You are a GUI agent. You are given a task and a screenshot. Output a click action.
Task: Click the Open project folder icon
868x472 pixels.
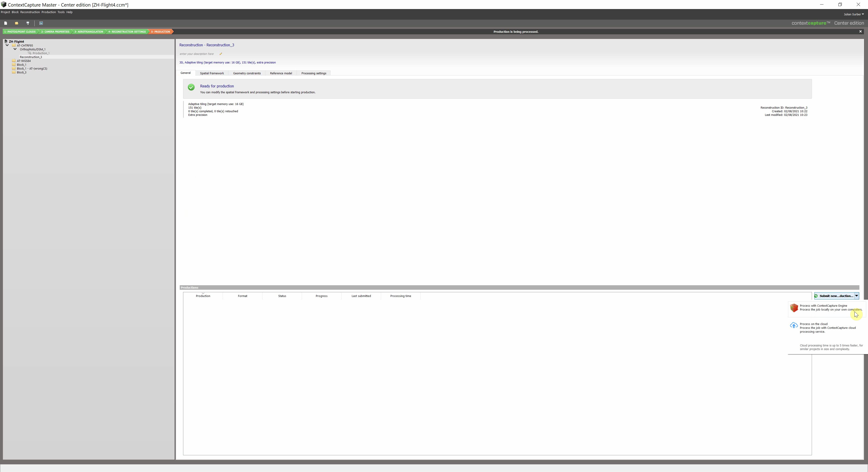pyautogui.click(x=17, y=23)
